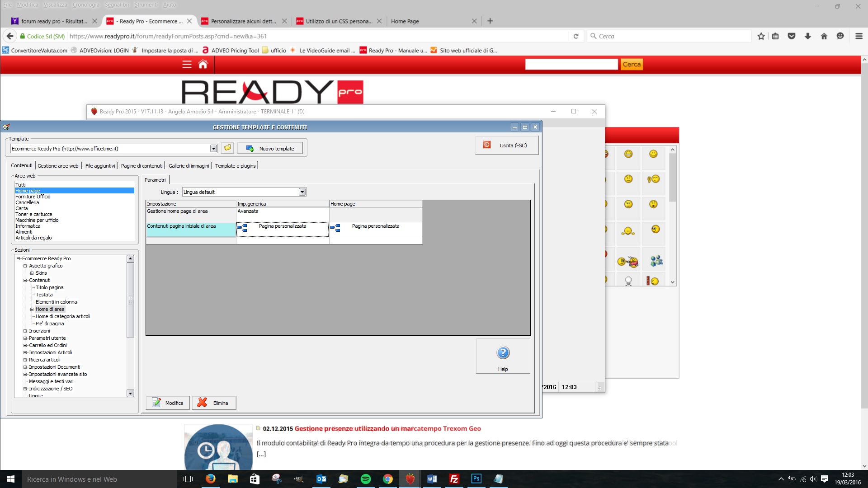This screenshot has height=488, width=868.
Task: Click the forum home icon in red bar
Action: [203, 64]
